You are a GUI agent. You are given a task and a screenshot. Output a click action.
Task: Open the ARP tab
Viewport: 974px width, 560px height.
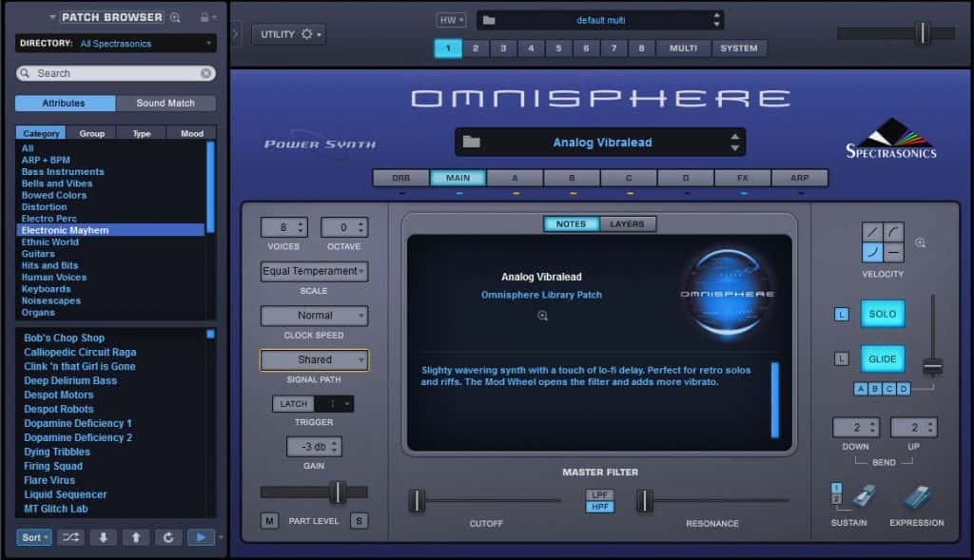point(799,177)
